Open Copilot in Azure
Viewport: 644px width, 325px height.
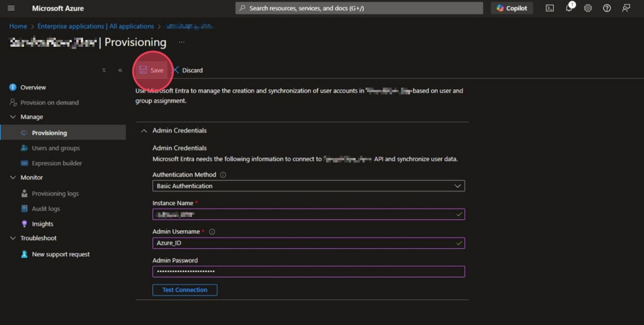point(512,8)
